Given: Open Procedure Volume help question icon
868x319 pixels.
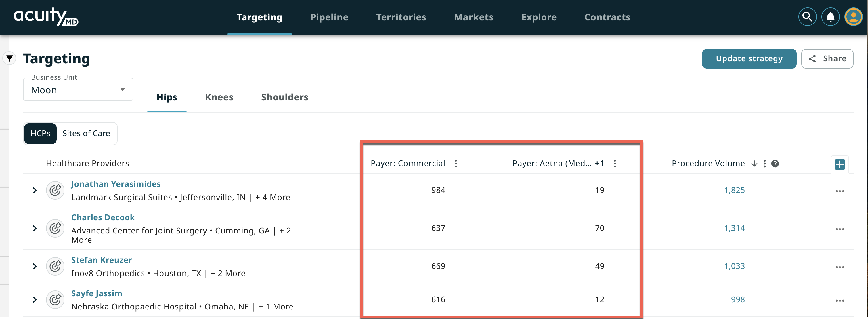Looking at the screenshot, I should pyautogui.click(x=775, y=164).
